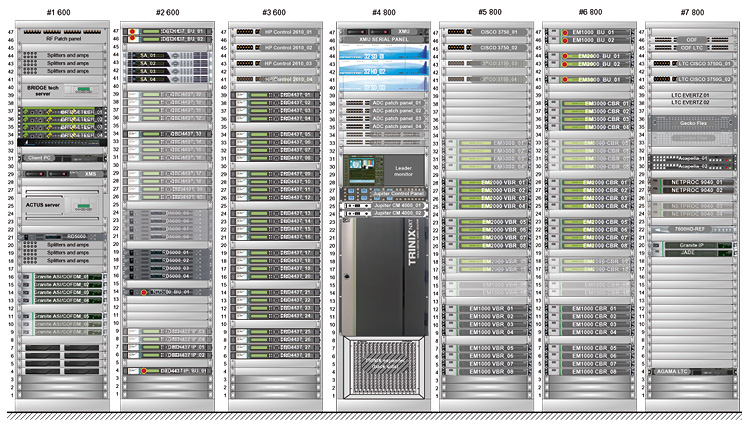Select HP Control 2610_03 switch
Viewport: 750px width, 431px height.
276,64
